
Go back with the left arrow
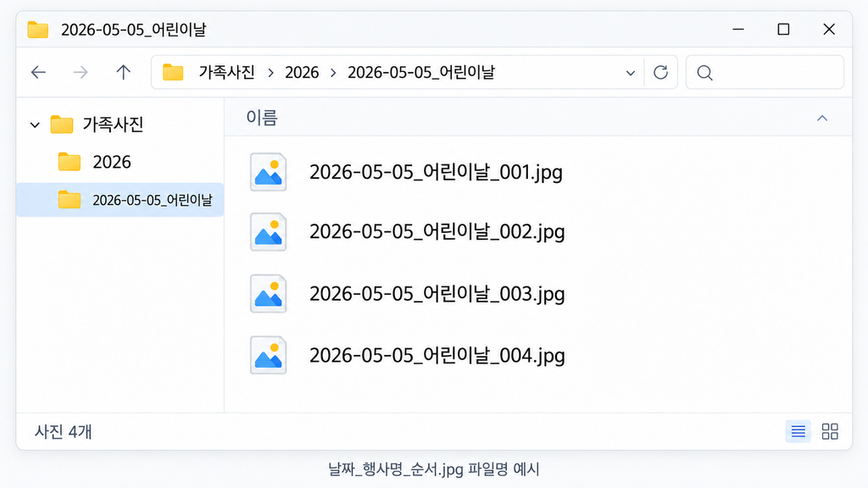tap(38, 72)
